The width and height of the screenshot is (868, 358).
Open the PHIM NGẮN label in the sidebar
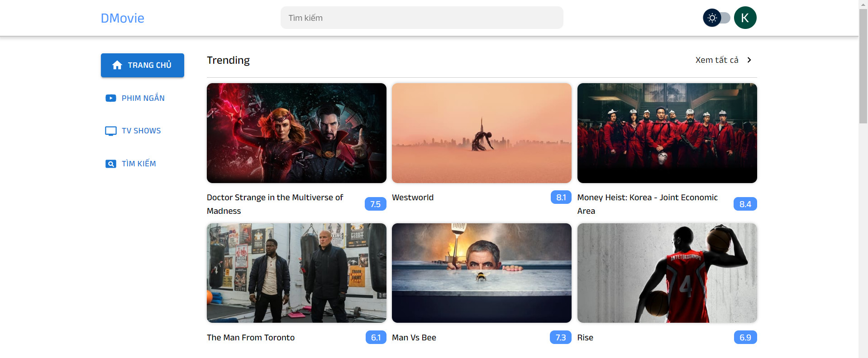point(143,98)
